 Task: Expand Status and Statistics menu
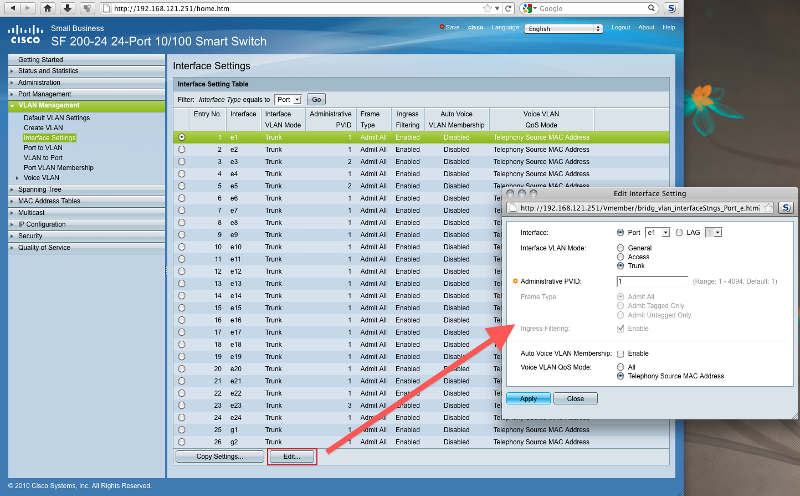48,71
